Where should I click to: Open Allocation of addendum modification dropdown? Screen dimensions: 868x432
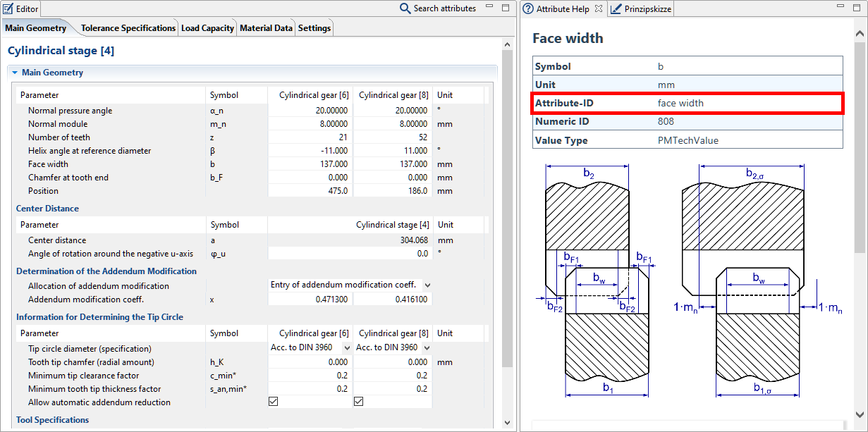427,285
